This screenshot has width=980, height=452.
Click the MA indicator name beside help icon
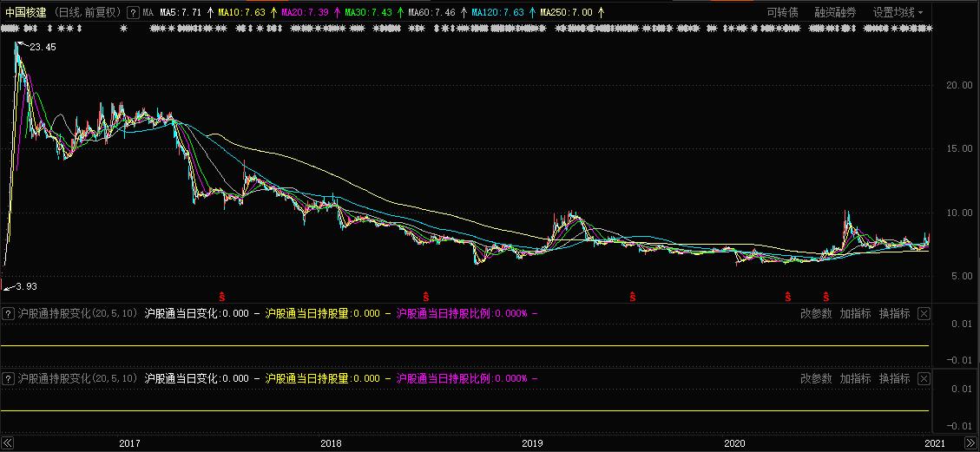click(148, 12)
